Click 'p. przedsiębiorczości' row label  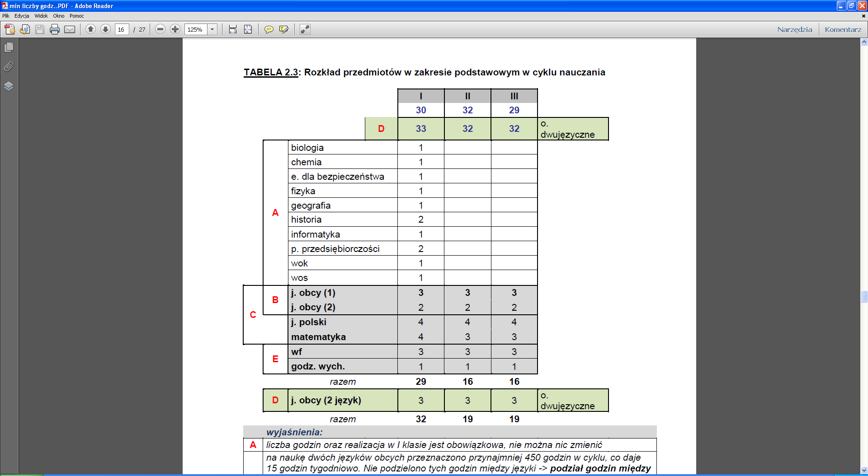tap(335, 249)
